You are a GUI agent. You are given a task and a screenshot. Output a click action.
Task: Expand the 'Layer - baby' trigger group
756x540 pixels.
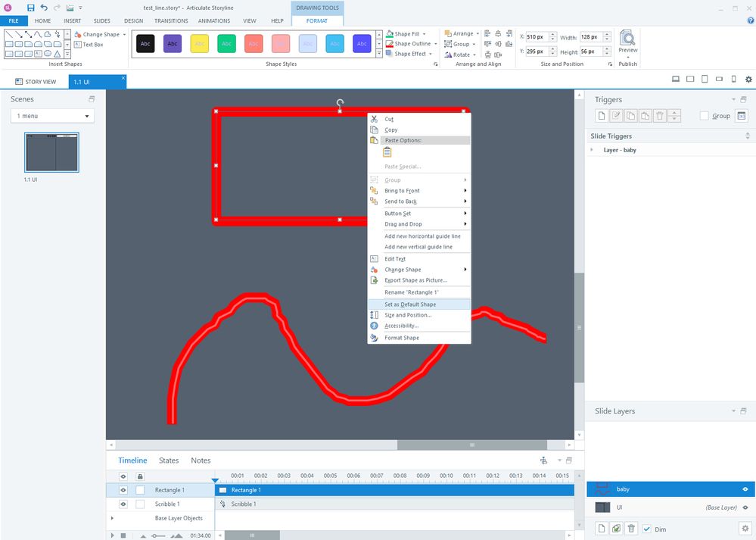tap(592, 150)
